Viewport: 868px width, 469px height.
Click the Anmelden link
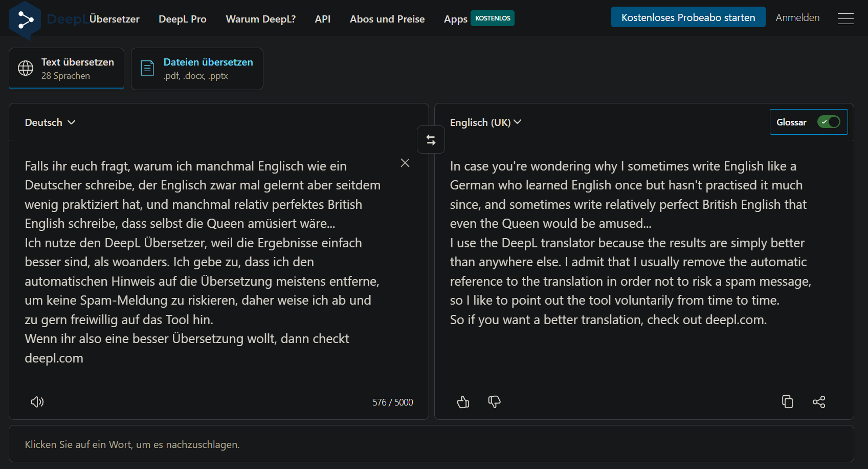tap(797, 17)
